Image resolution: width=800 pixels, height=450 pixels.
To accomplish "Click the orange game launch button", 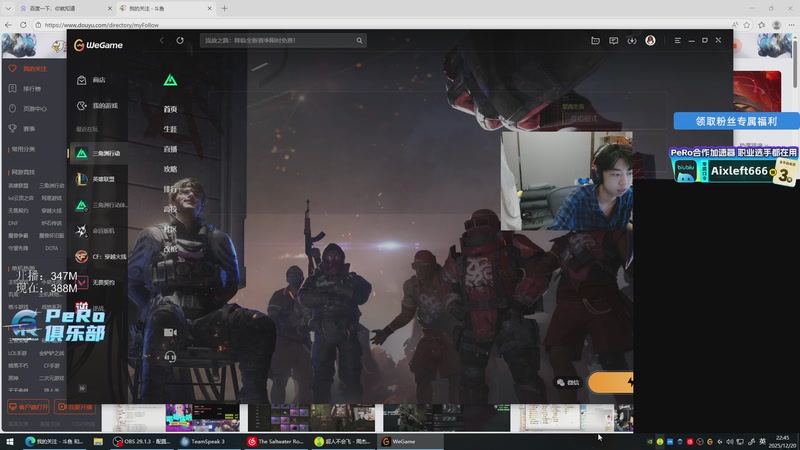I will point(611,382).
